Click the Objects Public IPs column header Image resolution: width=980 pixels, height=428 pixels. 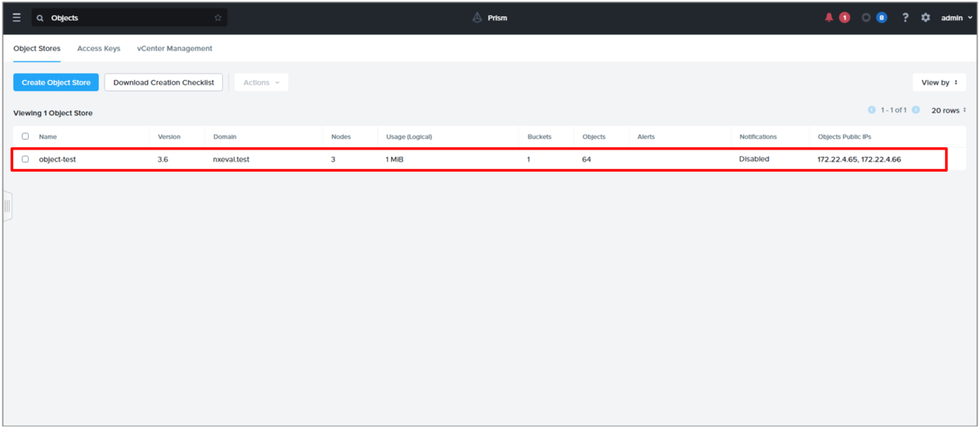(844, 136)
